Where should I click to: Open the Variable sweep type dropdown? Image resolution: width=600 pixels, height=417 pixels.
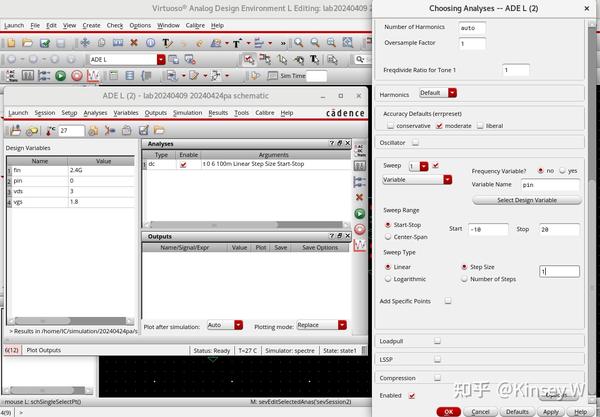(x=417, y=179)
